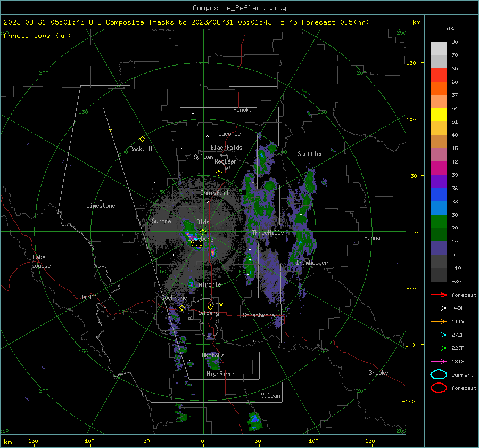Click the Ponoka town label
The image size is (479, 448).
point(243,110)
